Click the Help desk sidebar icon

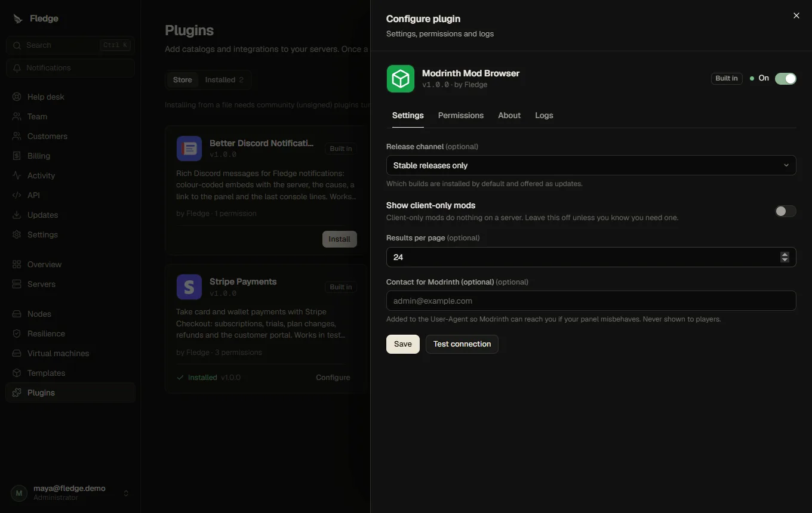point(17,97)
